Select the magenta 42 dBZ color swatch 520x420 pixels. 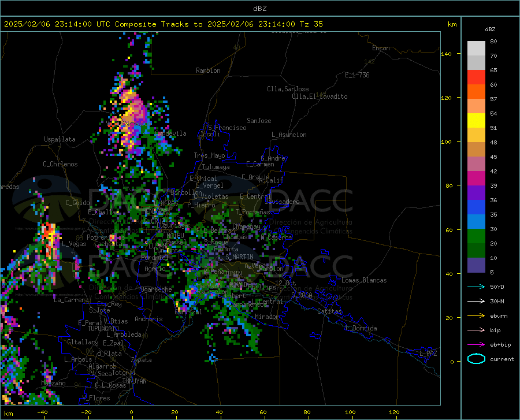(476, 179)
